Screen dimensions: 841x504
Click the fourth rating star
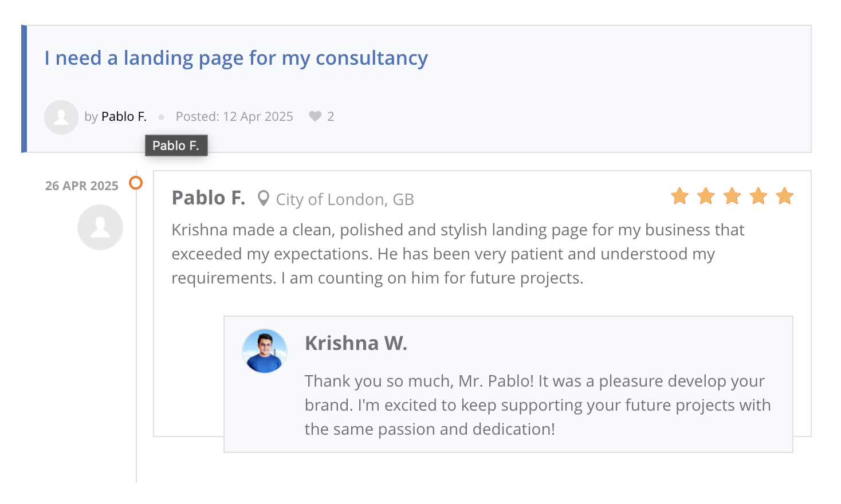click(x=759, y=196)
